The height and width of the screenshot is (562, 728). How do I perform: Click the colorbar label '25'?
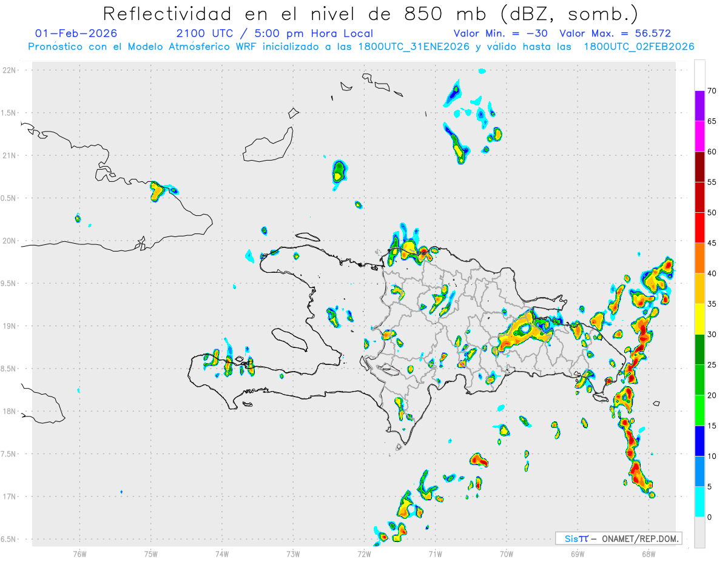712,365
